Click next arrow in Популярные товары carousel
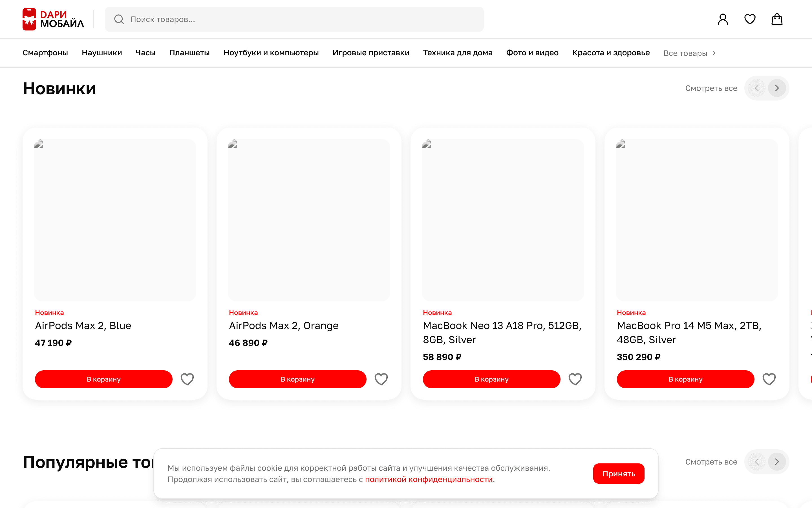Viewport: 812px width, 508px height. [777, 462]
